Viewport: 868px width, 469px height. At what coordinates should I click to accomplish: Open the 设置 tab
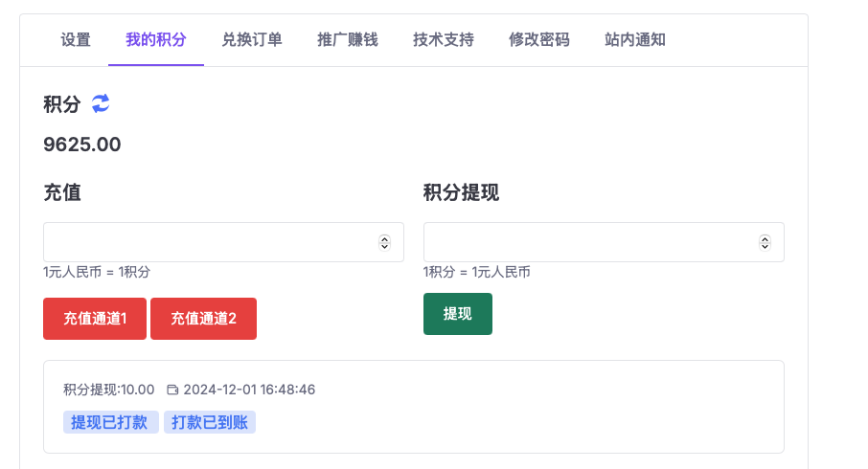[76, 40]
